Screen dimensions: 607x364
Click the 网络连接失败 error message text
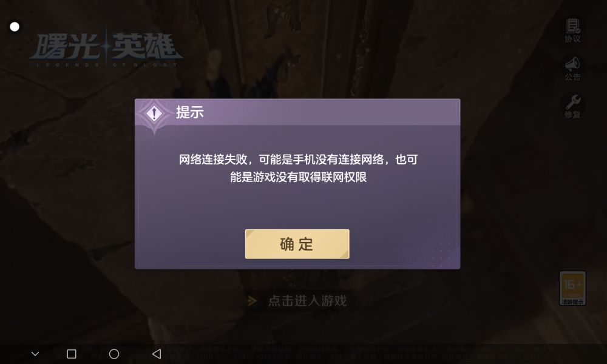(298, 168)
